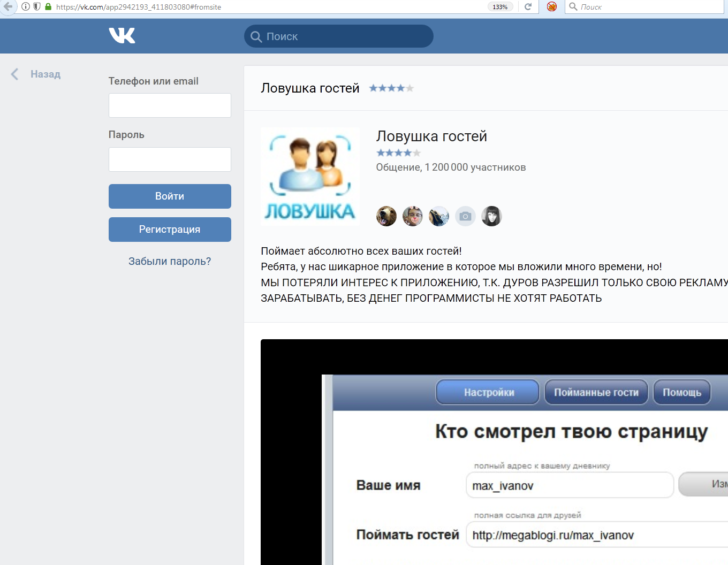Viewport: 728px width, 565px height.
Task: Click the VK header Поиск search field
Action: (x=338, y=36)
